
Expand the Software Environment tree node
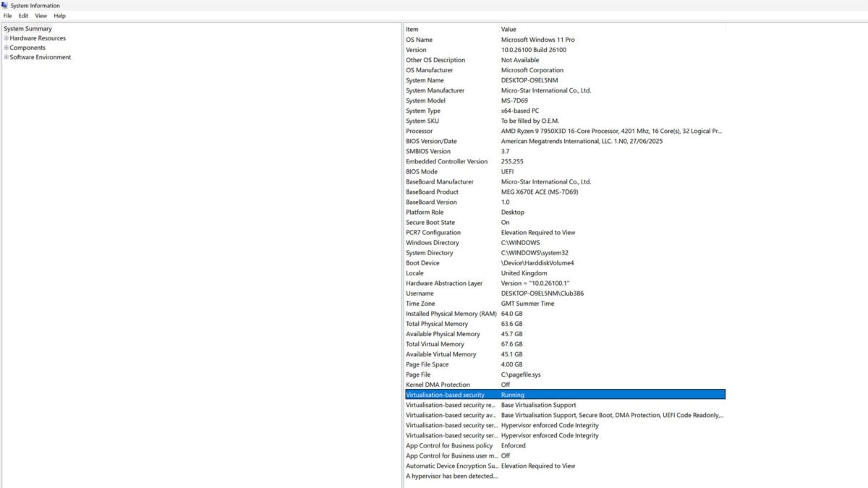point(7,57)
